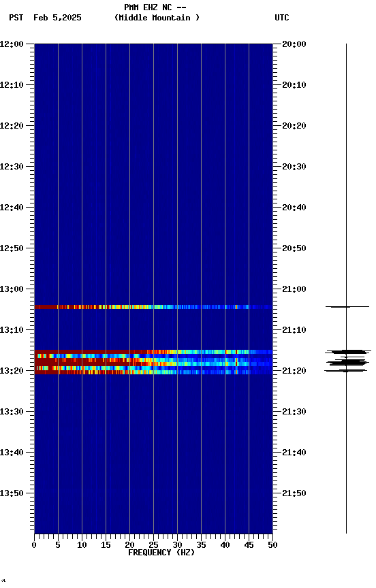The image size is (376, 588).
Task: Click the '12:40' PST time label
Action: click(x=12, y=208)
